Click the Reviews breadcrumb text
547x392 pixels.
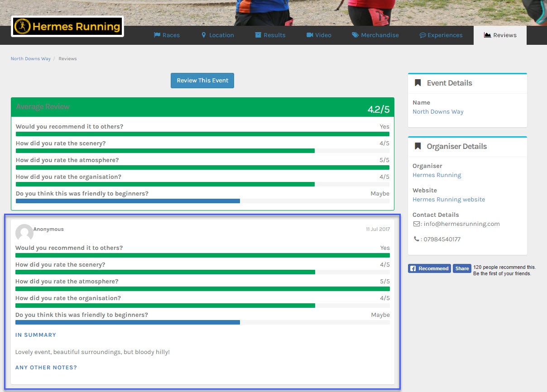pyautogui.click(x=67, y=59)
